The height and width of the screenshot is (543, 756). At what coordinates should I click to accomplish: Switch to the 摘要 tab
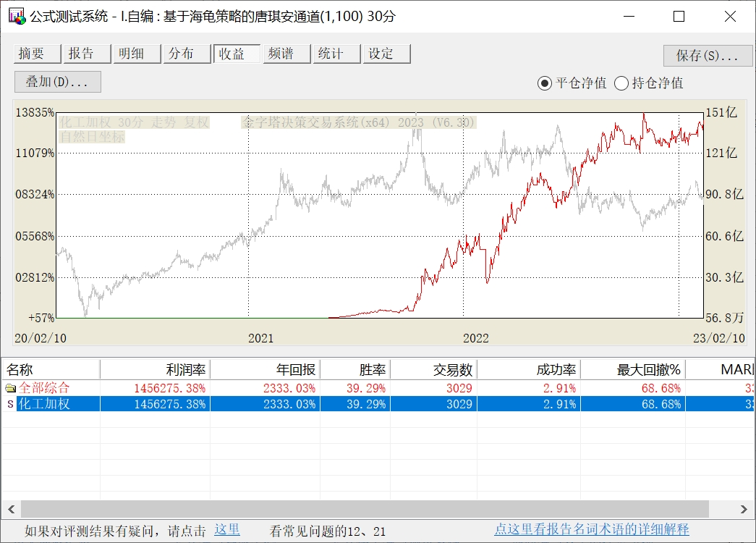[x=38, y=54]
